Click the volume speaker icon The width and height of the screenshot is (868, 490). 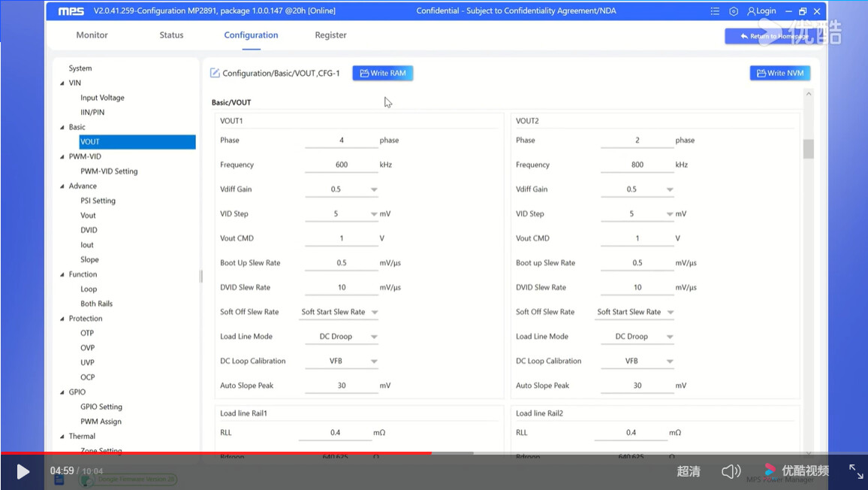[731, 471]
